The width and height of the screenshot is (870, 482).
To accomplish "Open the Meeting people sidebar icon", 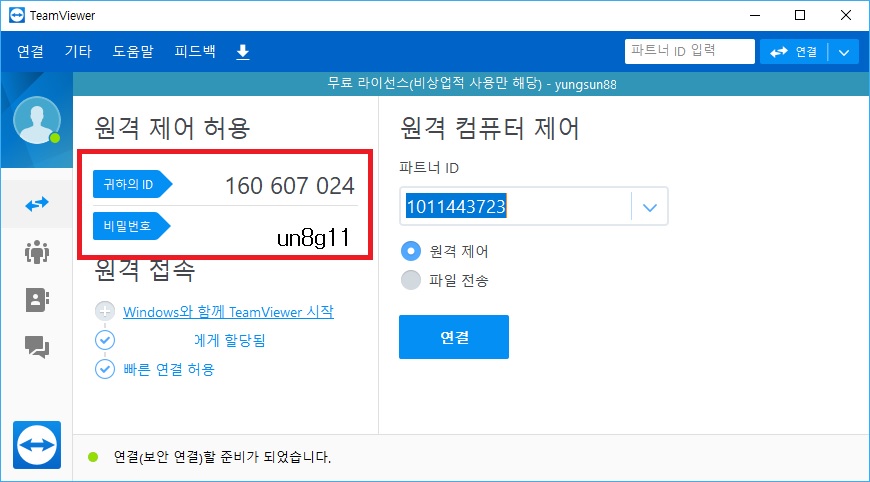I will coord(37,252).
